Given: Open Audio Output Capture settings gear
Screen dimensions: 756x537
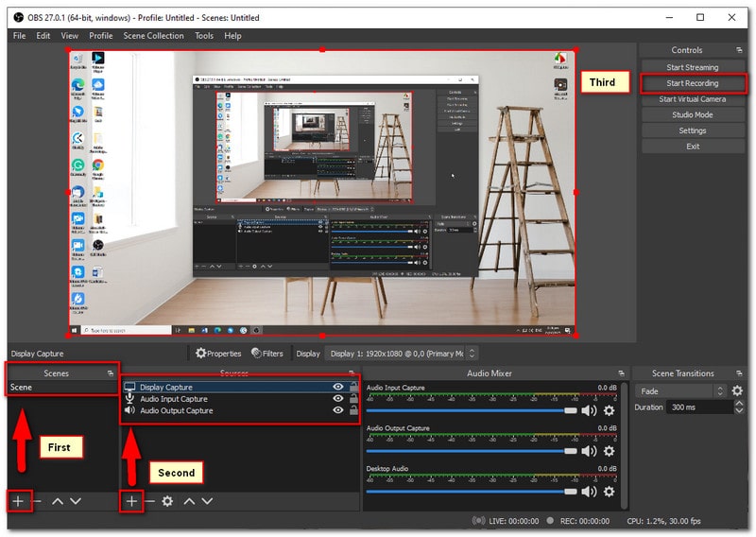Looking at the screenshot, I should (x=609, y=450).
